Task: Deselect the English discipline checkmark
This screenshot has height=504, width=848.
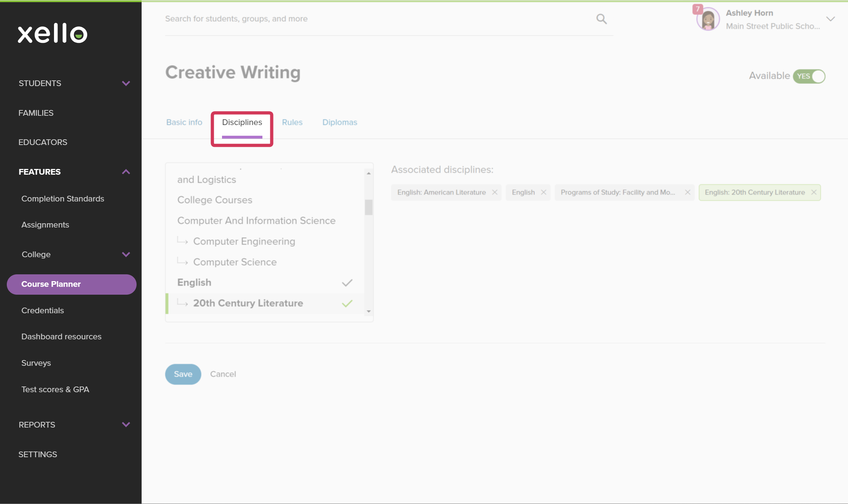Action: [x=346, y=282]
